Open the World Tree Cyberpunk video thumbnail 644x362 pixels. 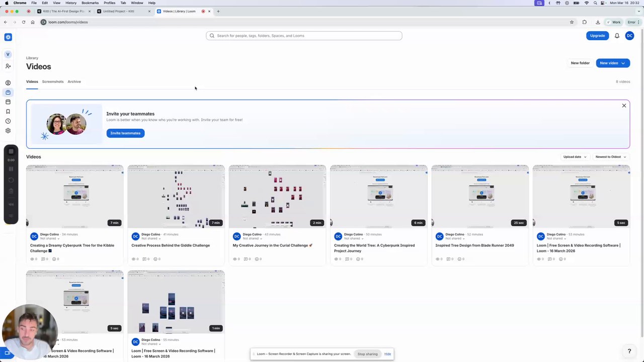tap(378, 196)
